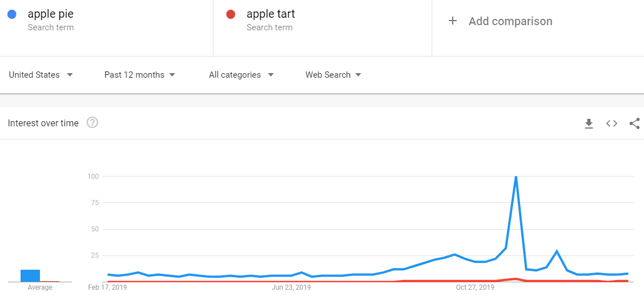Expand the Web Search type dropdown
The image size is (644, 308).
pos(333,75)
